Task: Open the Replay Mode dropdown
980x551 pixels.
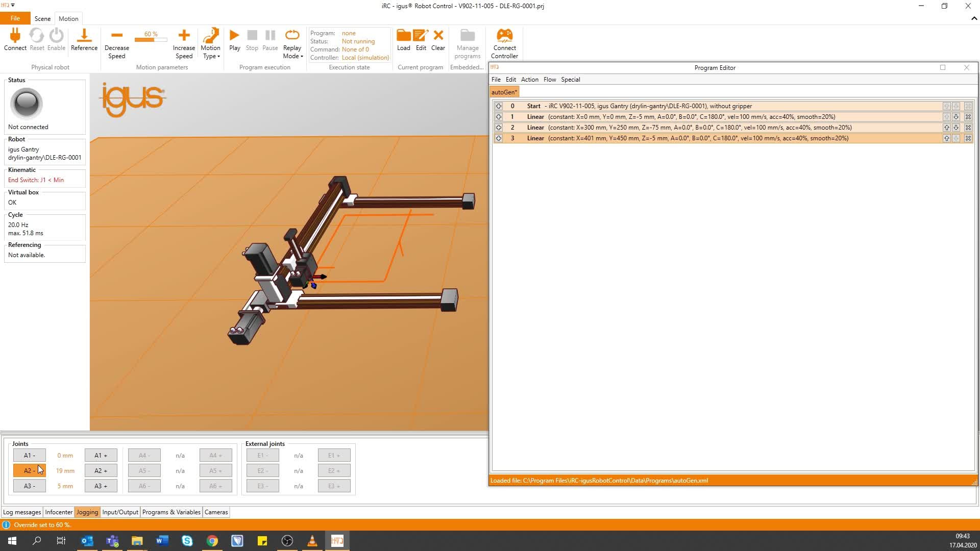Action: pos(292,44)
